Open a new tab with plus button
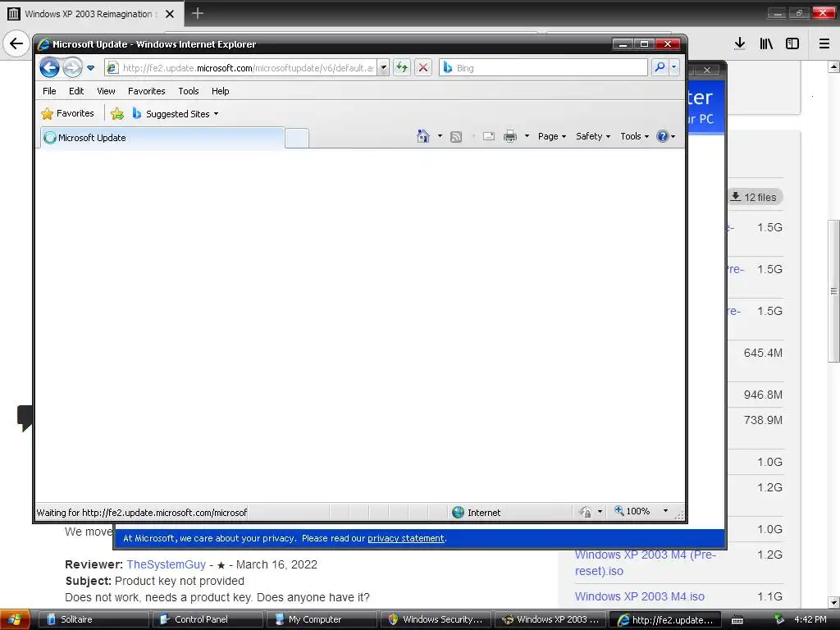Image resolution: width=840 pixels, height=630 pixels. coord(198,13)
